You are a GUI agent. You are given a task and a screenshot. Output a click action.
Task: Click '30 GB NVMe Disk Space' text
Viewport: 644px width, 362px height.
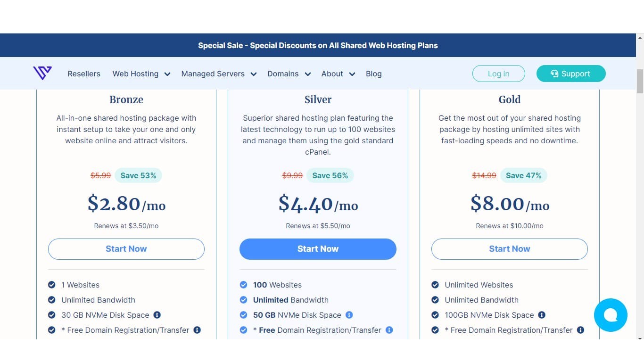[105, 315]
